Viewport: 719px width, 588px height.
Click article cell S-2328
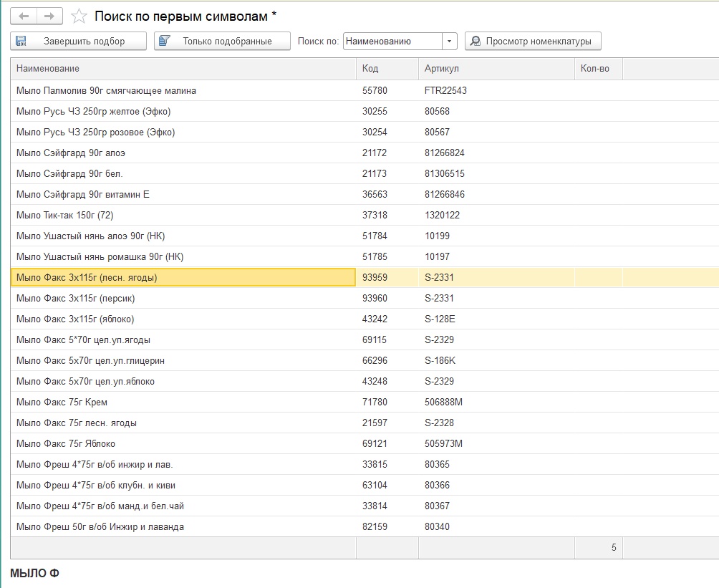pyautogui.click(x=496, y=423)
